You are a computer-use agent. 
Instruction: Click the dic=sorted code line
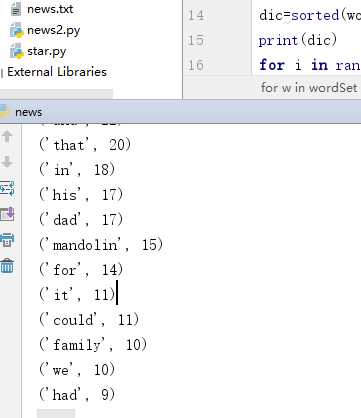point(310,16)
